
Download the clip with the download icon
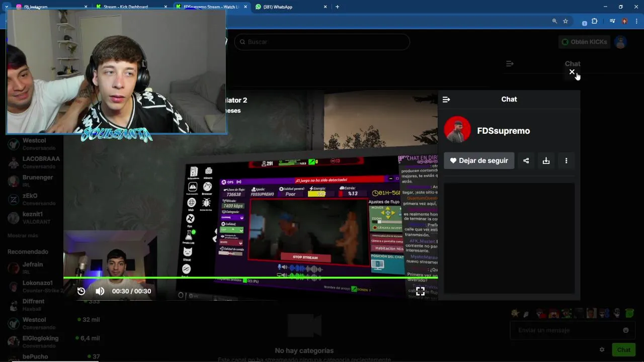pyautogui.click(x=546, y=161)
